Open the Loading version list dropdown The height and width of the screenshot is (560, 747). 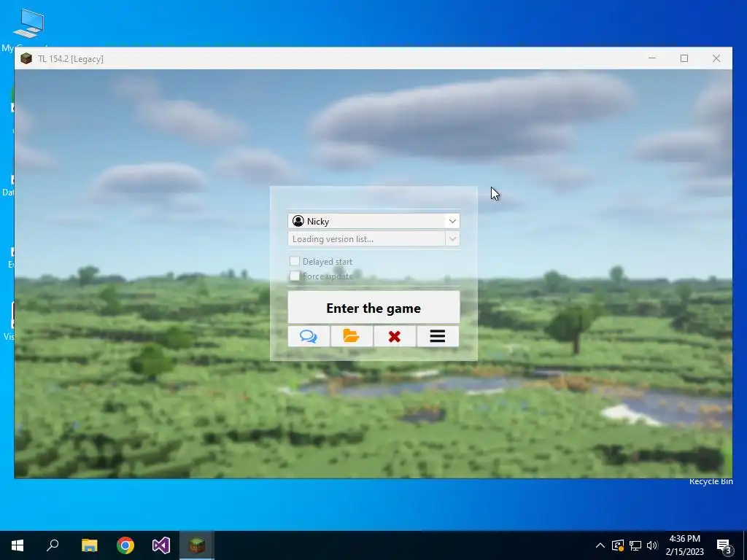pos(452,238)
